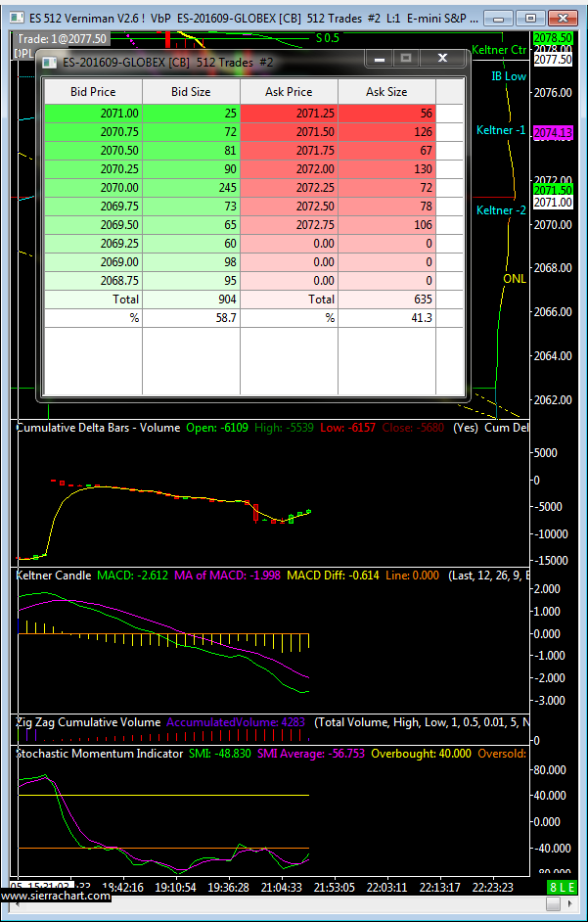Image resolution: width=588 pixels, height=922 pixels.
Task: Select ask price cell 2072.00
Action: coord(289,168)
